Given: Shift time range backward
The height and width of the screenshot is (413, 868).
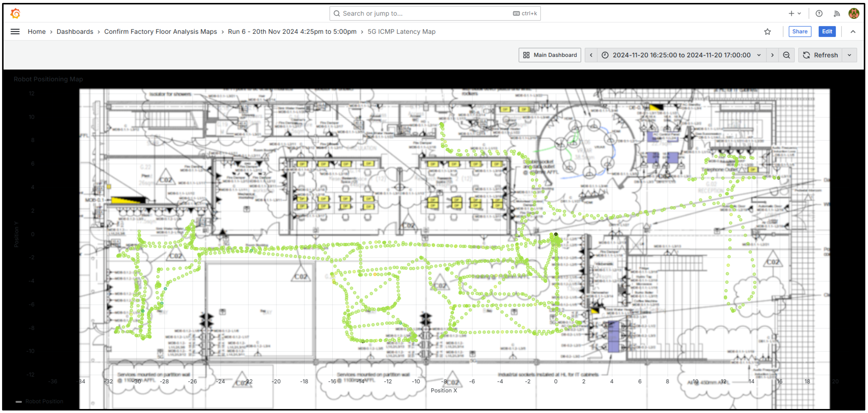Looking at the screenshot, I should 591,55.
